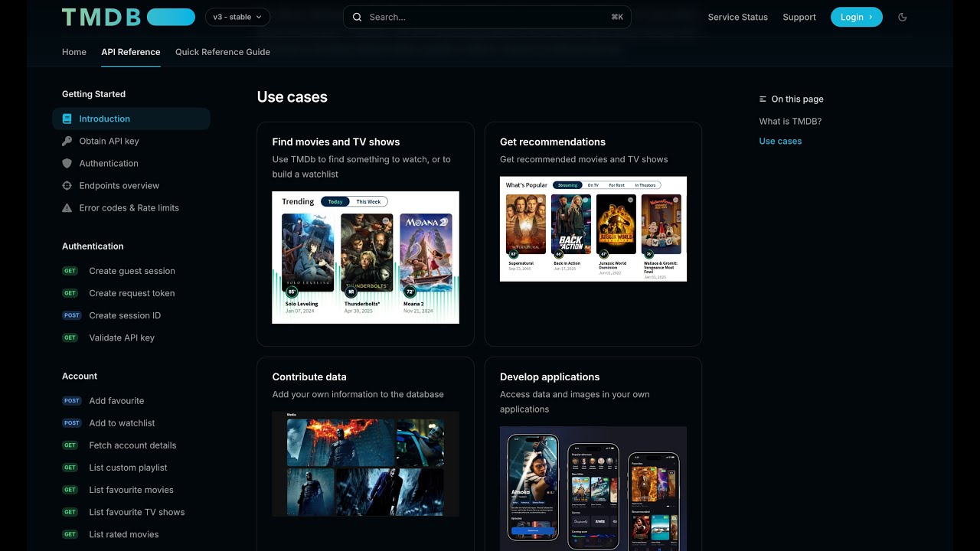Click the Login button arrow
The width and height of the screenshot is (980, 551).
point(871,17)
